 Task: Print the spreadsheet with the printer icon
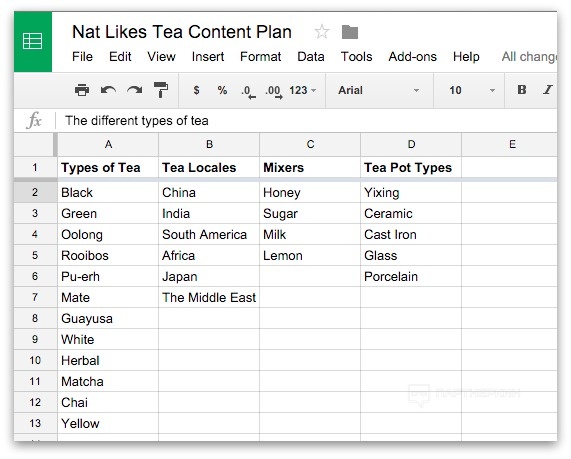tap(82, 90)
